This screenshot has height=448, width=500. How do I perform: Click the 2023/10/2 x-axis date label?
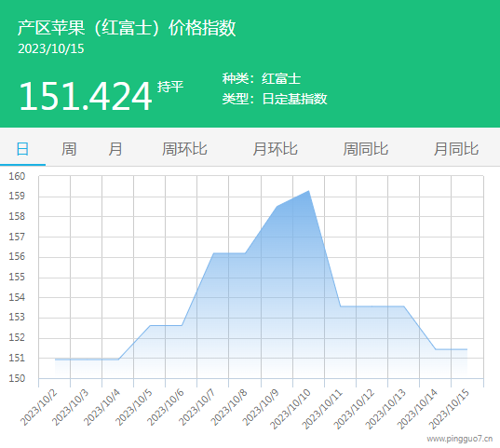click(x=38, y=407)
